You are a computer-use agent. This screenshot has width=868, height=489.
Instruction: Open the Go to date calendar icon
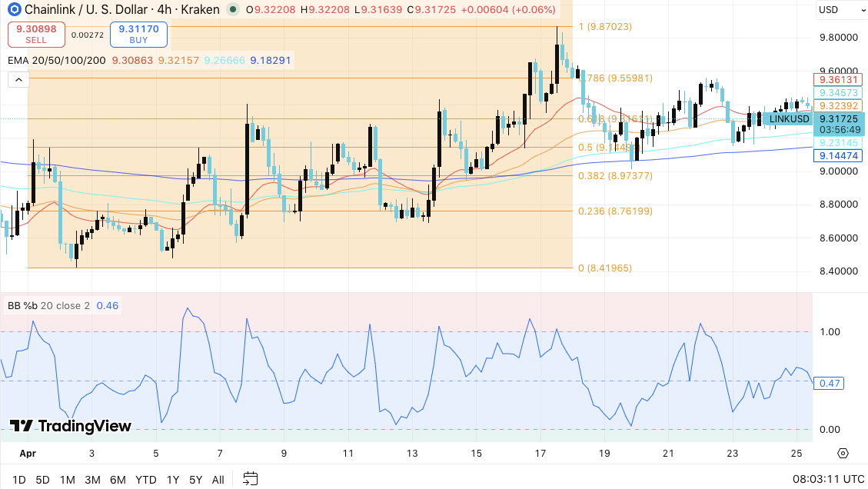(250, 478)
